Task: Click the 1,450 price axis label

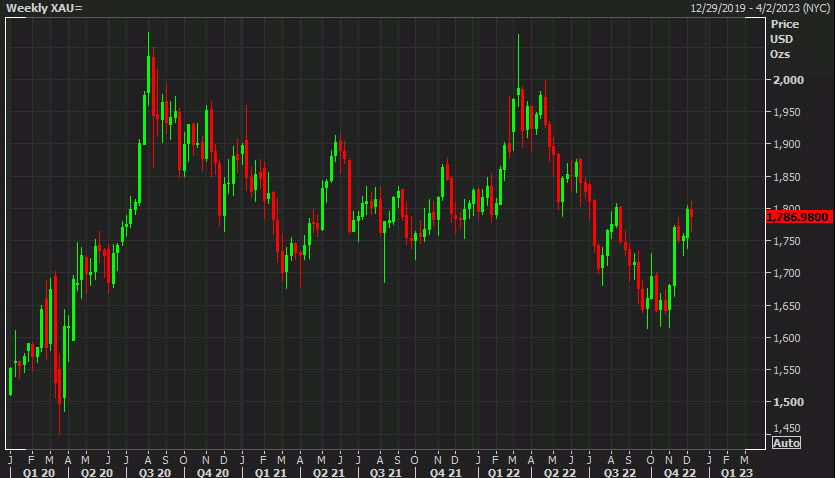Action: (x=787, y=428)
